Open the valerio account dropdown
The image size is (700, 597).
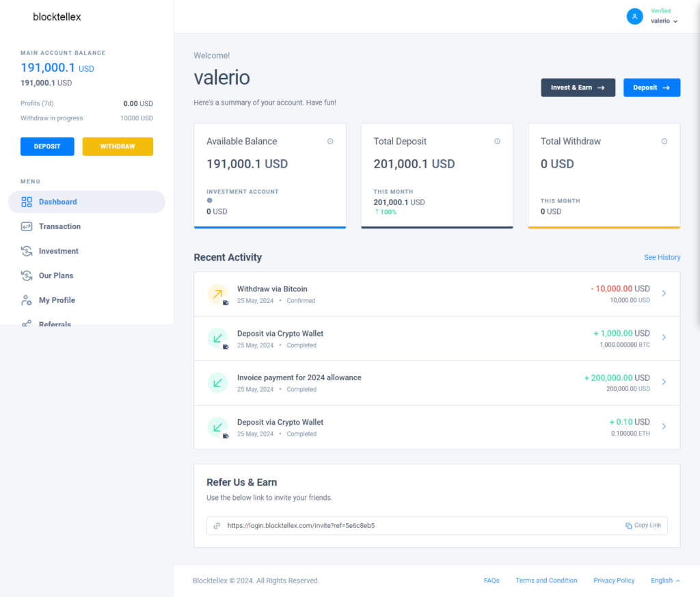[664, 21]
